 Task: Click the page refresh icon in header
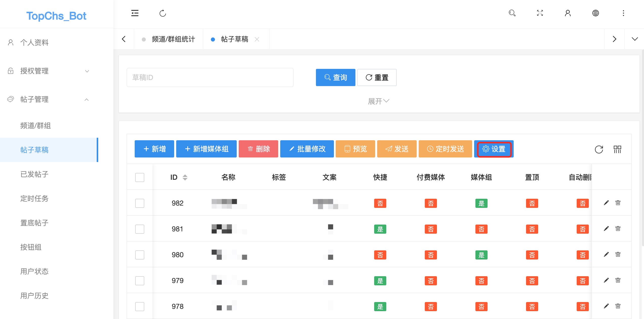point(163,13)
